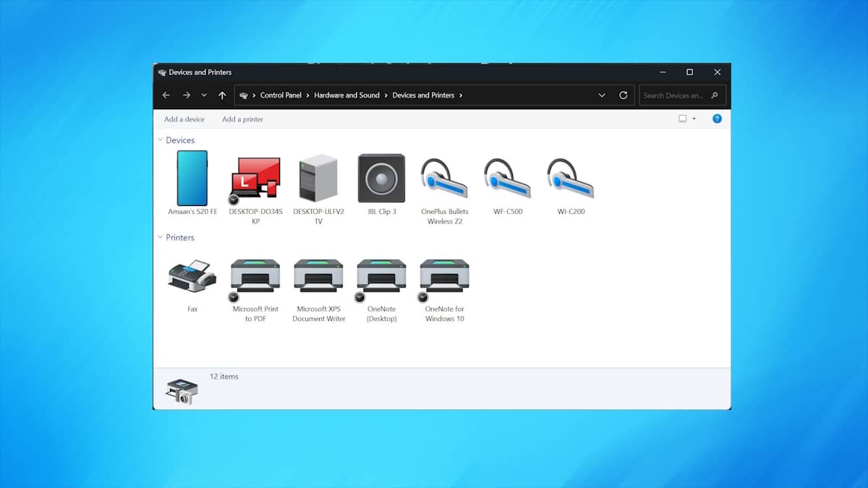Navigate to Control Panel breadcrumb
The height and width of the screenshot is (488, 868).
281,95
